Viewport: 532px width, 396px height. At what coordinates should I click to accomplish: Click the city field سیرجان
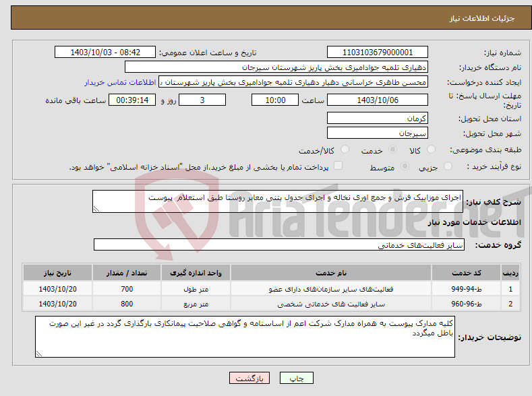point(378,133)
